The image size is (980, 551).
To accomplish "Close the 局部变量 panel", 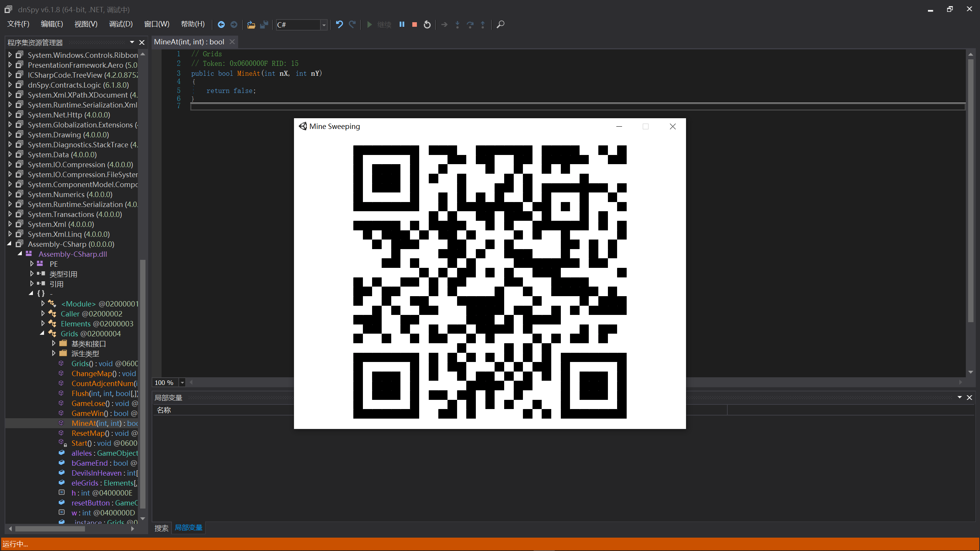I will [x=969, y=398].
